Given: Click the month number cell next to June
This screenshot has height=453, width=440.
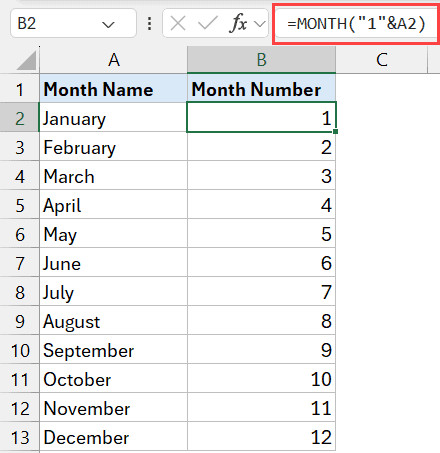Looking at the screenshot, I should click(261, 262).
